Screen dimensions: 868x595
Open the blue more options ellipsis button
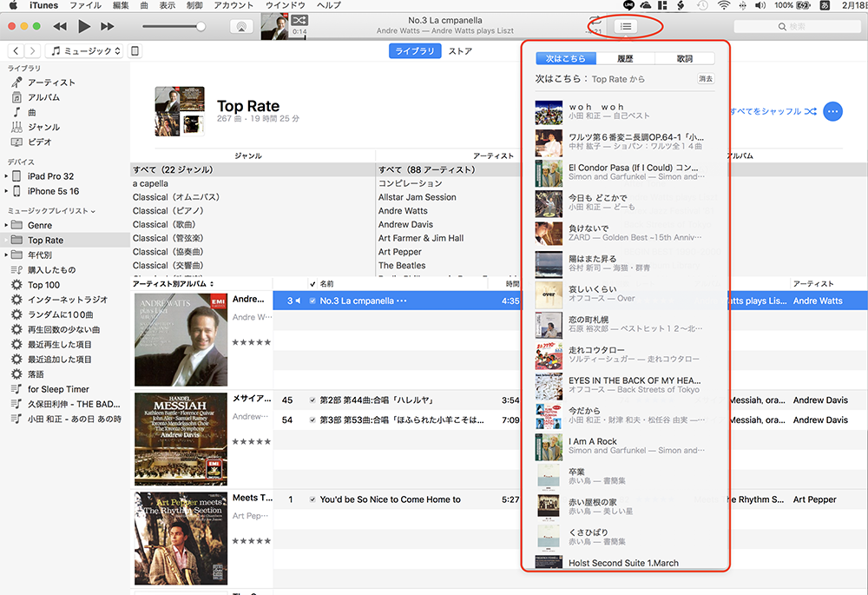click(x=832, y=111)
